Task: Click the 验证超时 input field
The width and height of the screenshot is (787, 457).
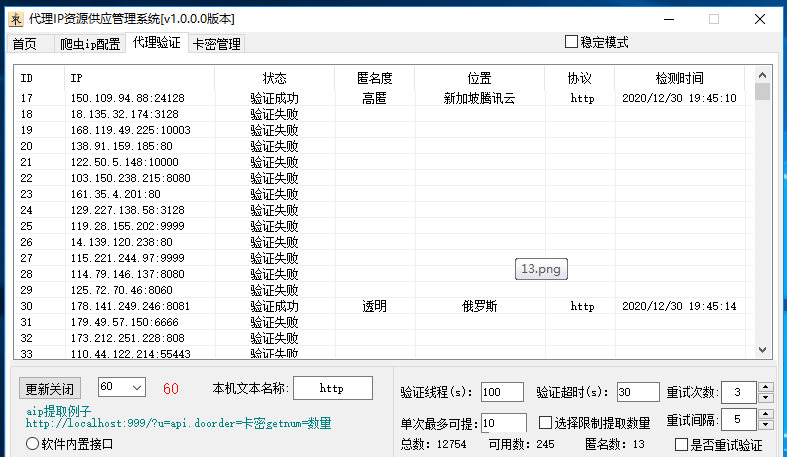Action: pyautogui.click(x=638, y=392)
